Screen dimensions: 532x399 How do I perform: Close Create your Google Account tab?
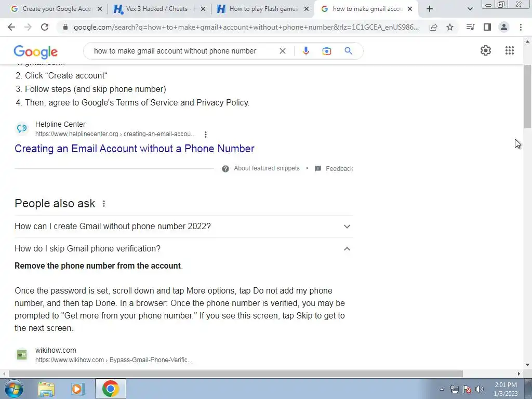(99, 9)
